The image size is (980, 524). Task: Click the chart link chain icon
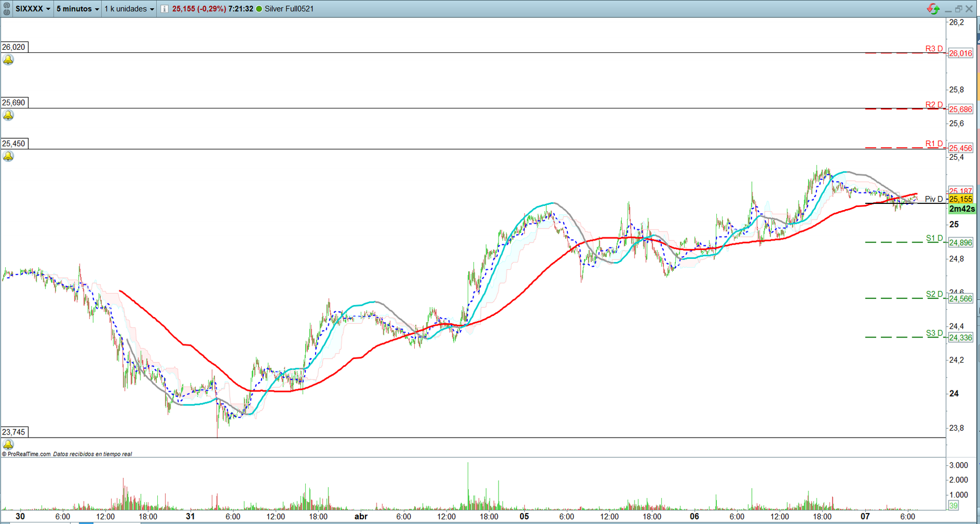coord(6,8)
